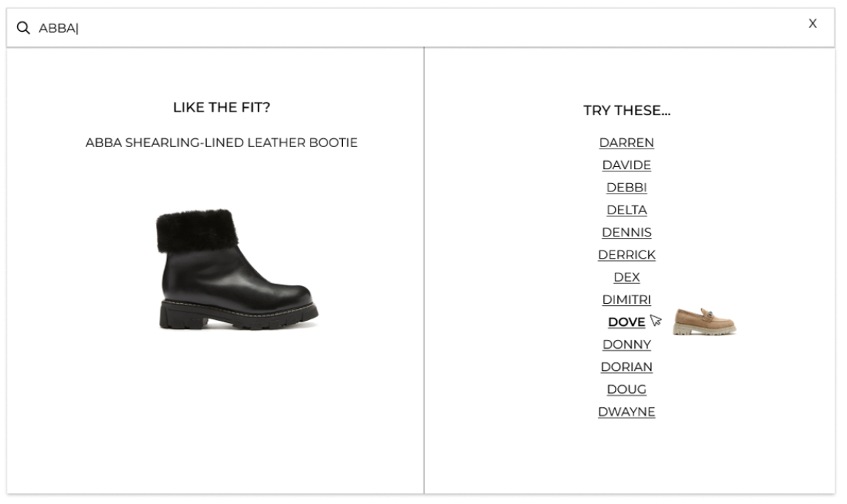Open the DIMITRI suggestion
The height and width of the screenshot is (504, 847).
(x=627, y=299)
